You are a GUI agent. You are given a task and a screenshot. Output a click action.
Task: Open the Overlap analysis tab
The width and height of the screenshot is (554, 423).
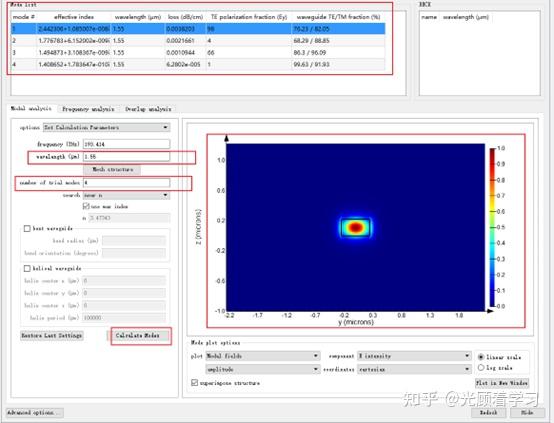pos(148,109)
